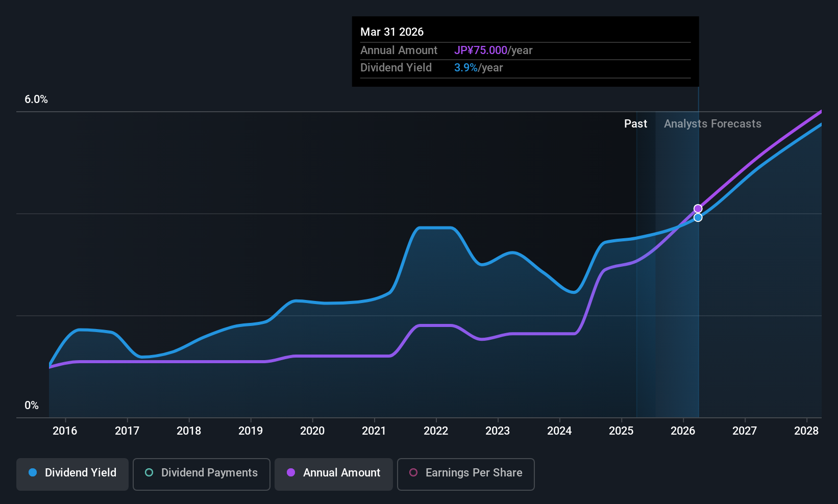This screenshot has height=504, width=838.
Task: Click the 2023 x-axis label
Action: pyautogui.click(x=498, y=431)
